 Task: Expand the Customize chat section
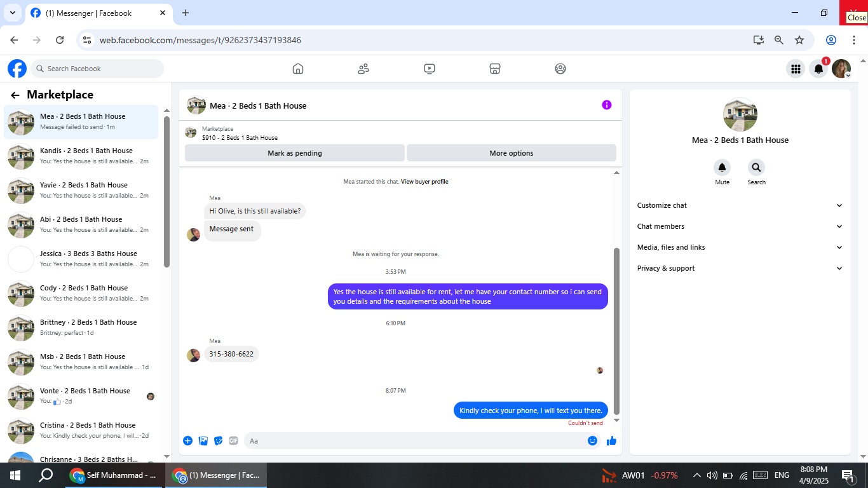coord(740,205)
